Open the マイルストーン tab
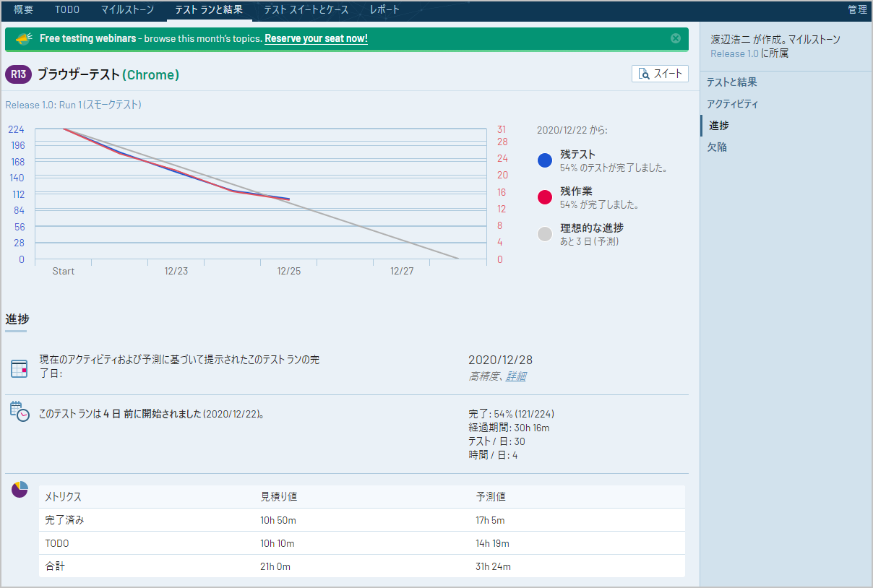The image size is (873, 588). tap(126, 10)
